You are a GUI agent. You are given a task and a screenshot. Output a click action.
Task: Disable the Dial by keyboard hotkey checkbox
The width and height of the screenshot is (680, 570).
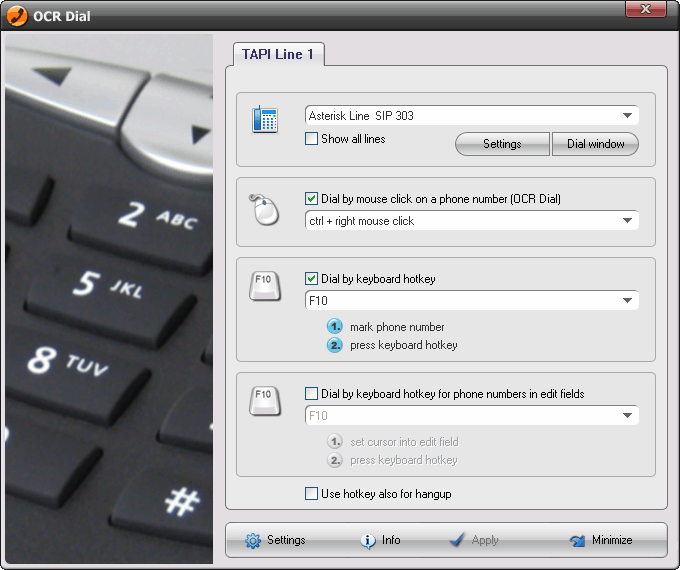click(312, 279)
